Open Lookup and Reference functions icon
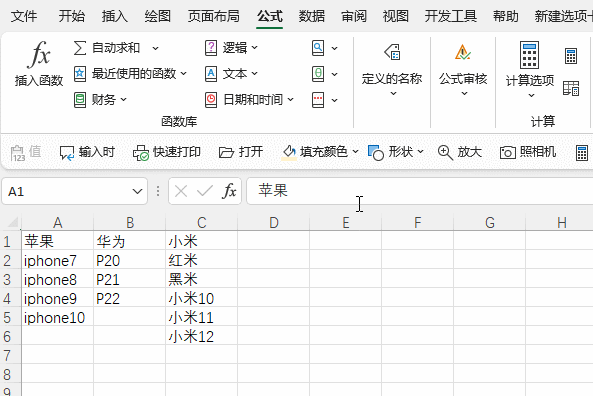The width and height of the screenshot is (593, 396). pyautogui.click(x=318, y=48)
